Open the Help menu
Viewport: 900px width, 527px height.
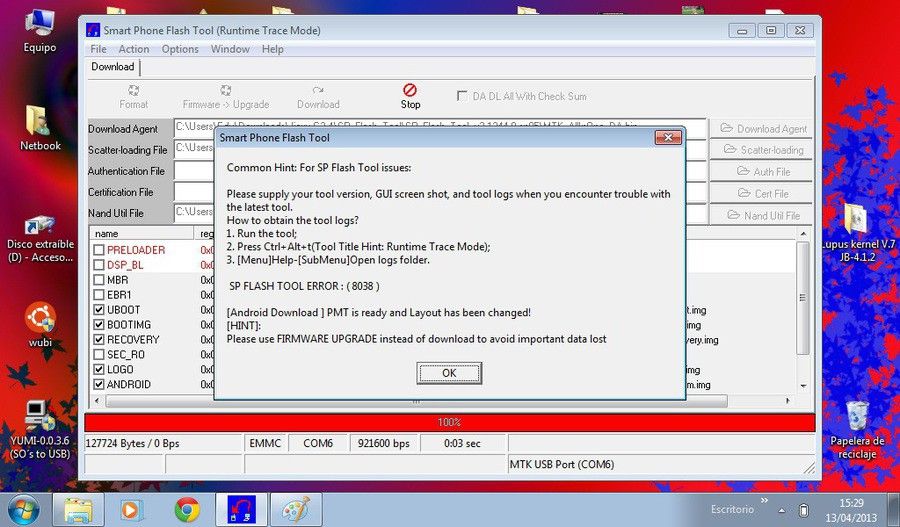pos(273,49)
